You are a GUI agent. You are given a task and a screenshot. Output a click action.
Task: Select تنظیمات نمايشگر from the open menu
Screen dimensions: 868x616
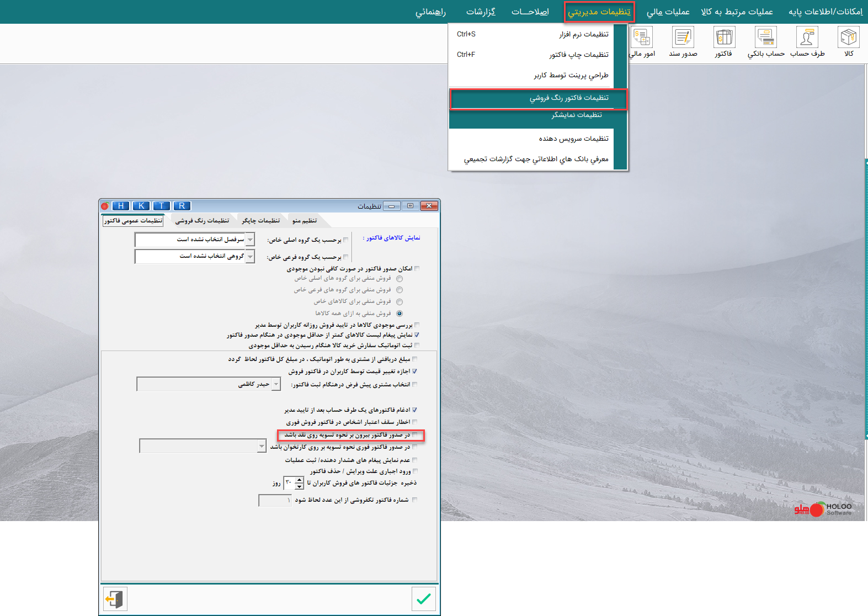click(577, 115)
